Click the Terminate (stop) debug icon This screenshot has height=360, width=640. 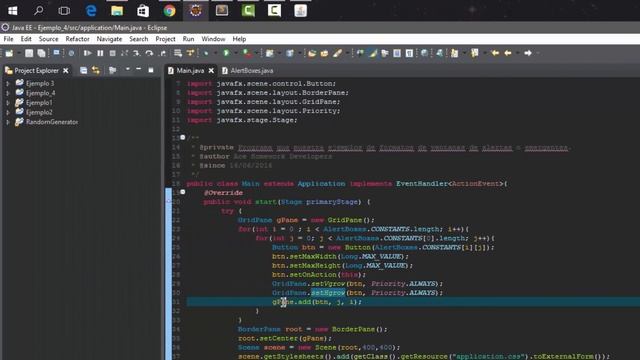(x=112, y=53)
